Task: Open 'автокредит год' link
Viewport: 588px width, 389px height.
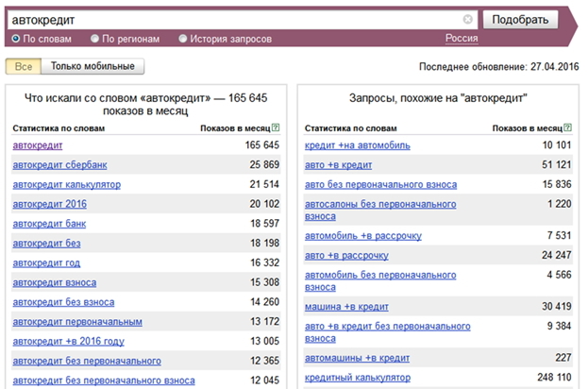Action: pyautogui.click(x=46, y=263)
